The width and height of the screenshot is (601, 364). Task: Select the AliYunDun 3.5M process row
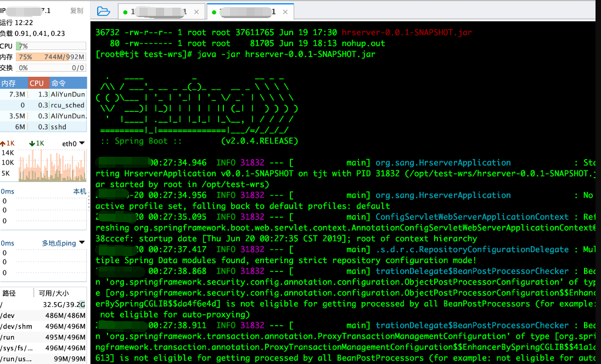tap(43, 116)
